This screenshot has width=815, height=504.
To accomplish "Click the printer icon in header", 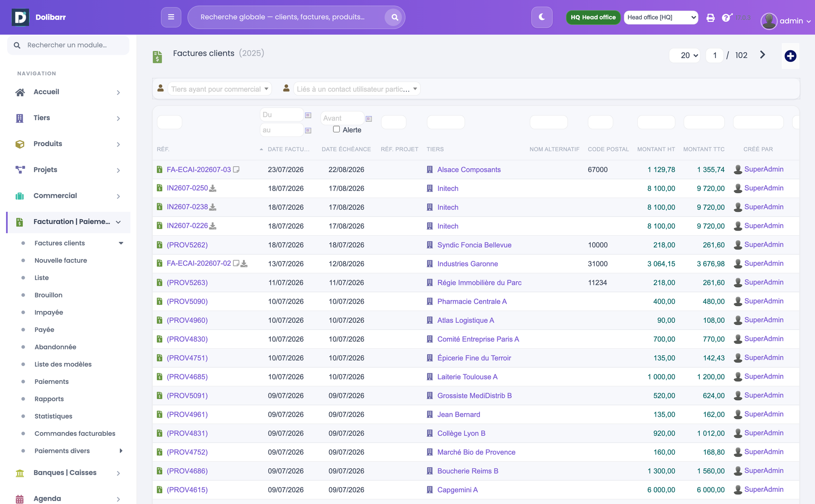I will pos(710,18).
